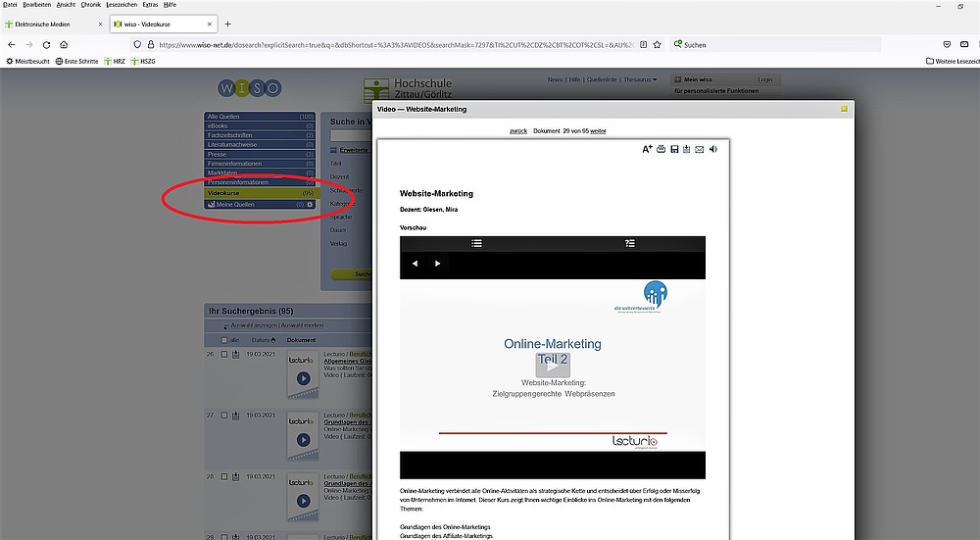Expand the Thesaurus dropdown
Screen dimensions: 980x540
(641, 79)
